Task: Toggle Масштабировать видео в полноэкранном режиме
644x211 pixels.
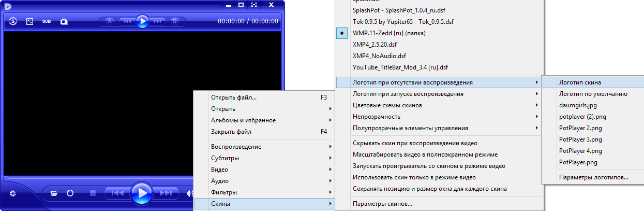Action: click(x=425, y=154)
